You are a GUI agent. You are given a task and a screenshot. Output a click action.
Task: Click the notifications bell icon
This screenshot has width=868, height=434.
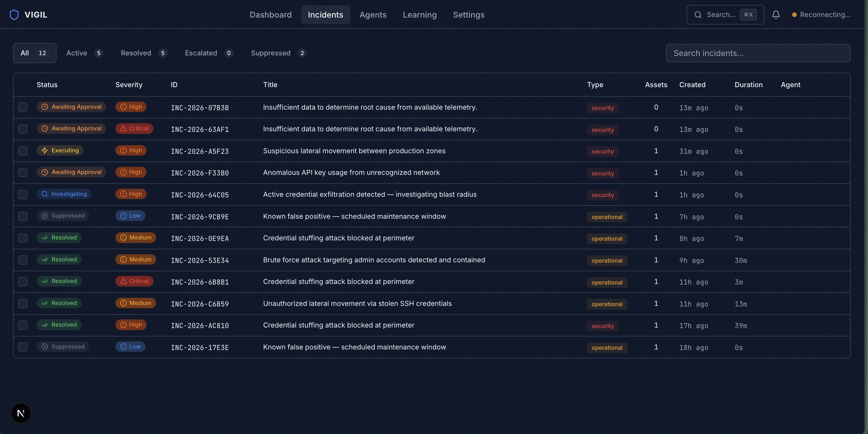(x=776, y=14)
